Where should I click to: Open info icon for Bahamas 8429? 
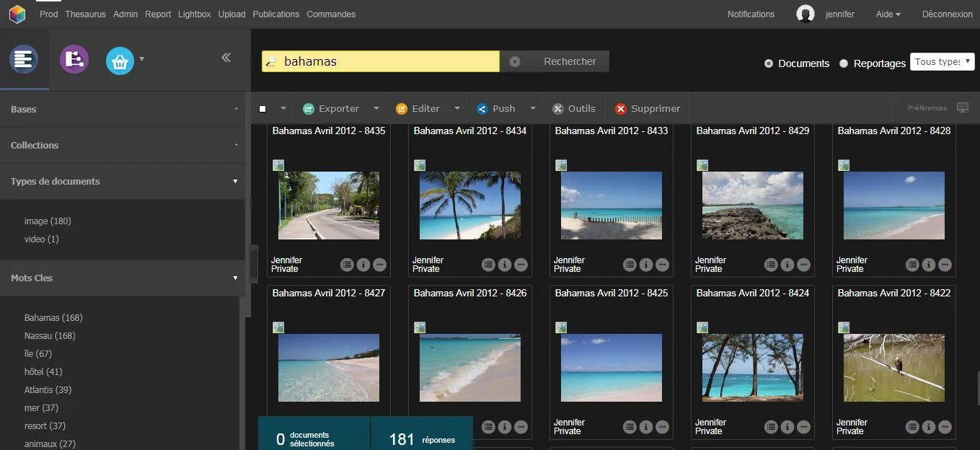click(x=787, y=265)
